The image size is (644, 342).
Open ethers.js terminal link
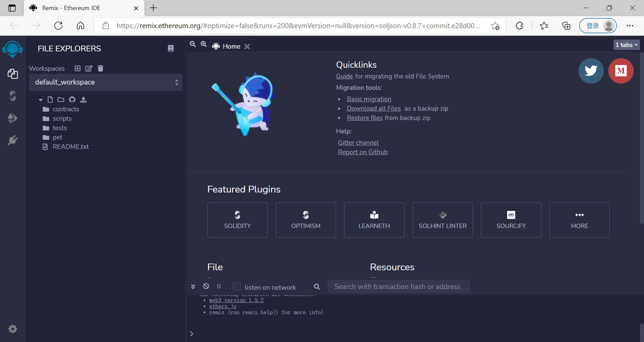pyautogui.click(x=223, y=306)
